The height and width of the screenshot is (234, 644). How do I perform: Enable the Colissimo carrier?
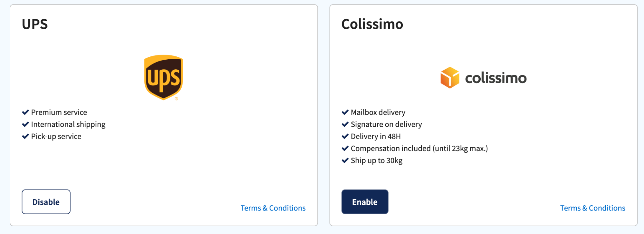point(365,202)
